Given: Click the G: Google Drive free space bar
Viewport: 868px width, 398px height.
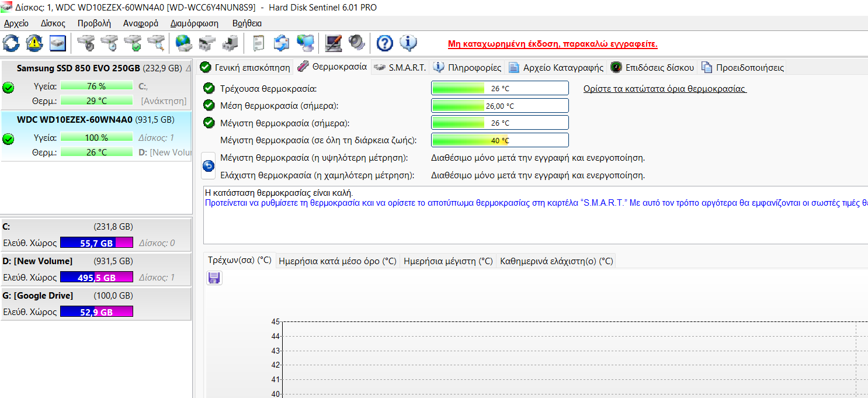Looking at the screenshot, I should point(96,312).
